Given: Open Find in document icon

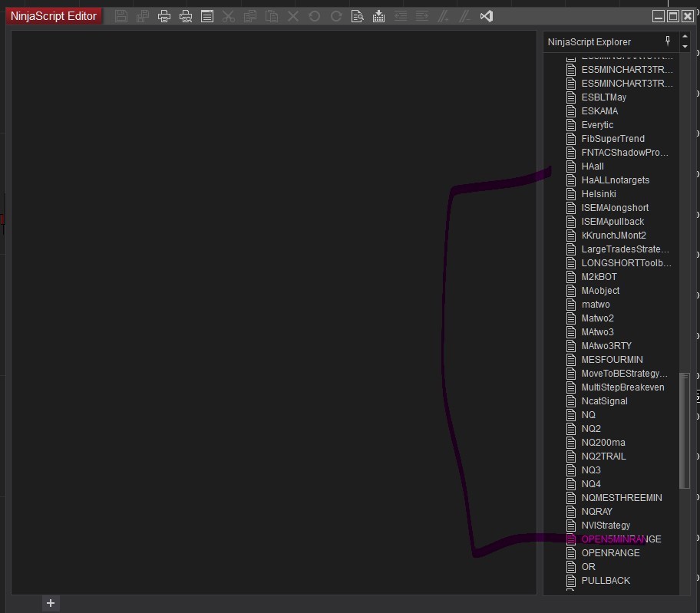Looking at the screenshot, I should pyautogui.click(x=357, y=17).
